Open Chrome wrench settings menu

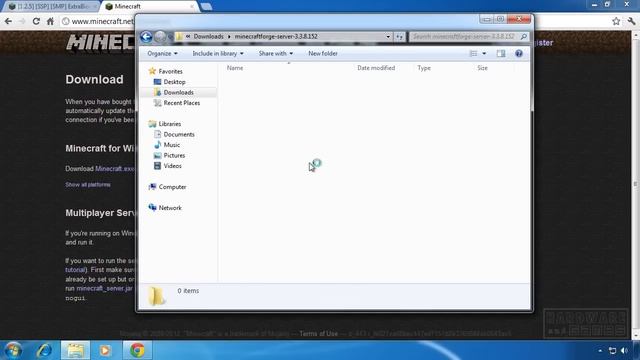pos(631,21)
